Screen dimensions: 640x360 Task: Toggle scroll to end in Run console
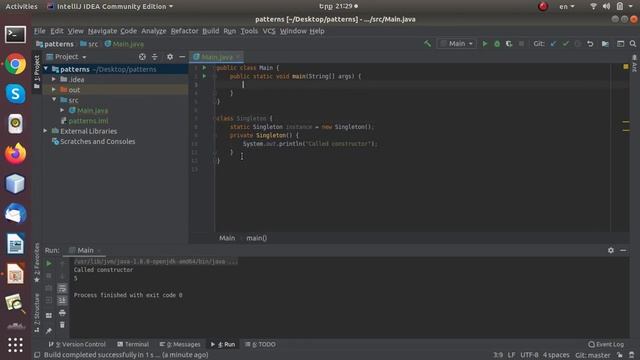click(62, 301)
